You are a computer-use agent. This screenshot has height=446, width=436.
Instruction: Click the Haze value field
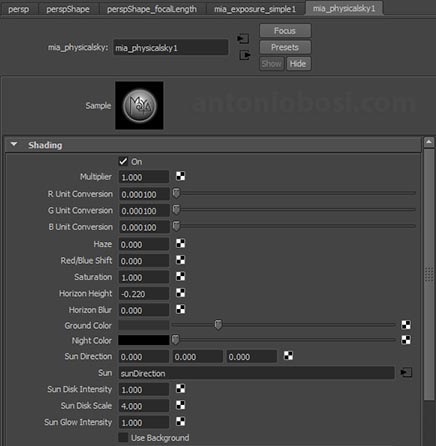pyautogui.click(x=144, y=244)
